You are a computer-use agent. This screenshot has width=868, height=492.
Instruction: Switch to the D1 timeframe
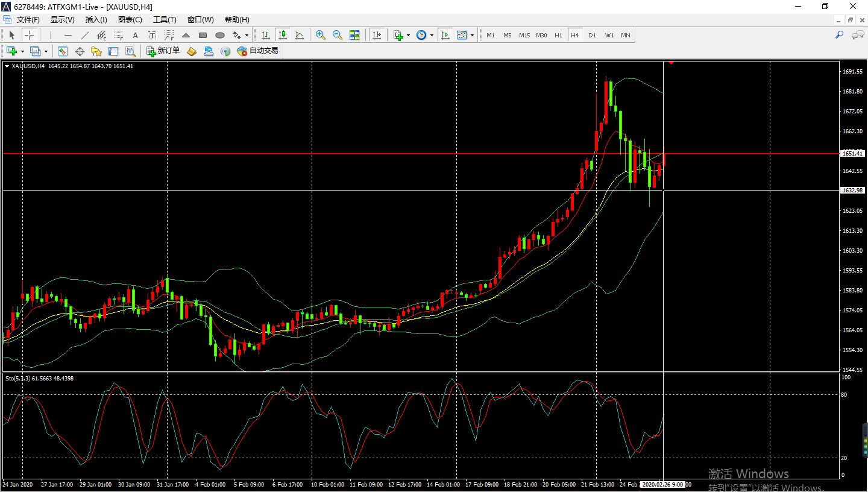pyautogui.click(x=592, y=35)
